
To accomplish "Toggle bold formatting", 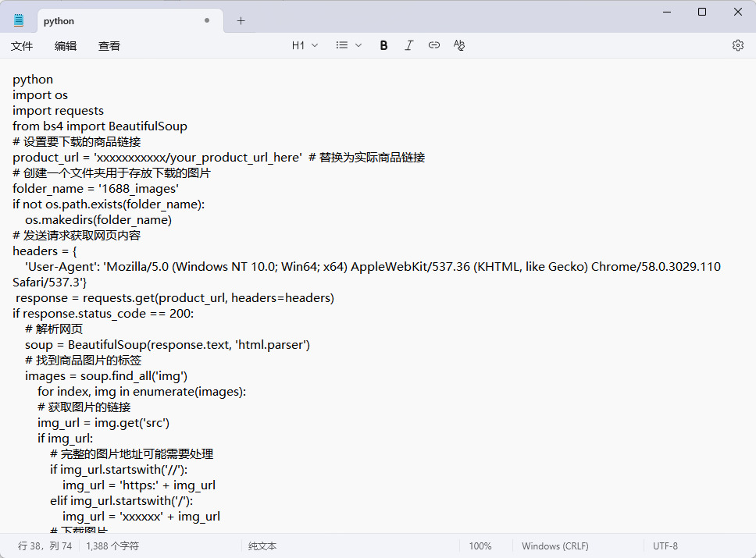I will (x=383, y=45).
